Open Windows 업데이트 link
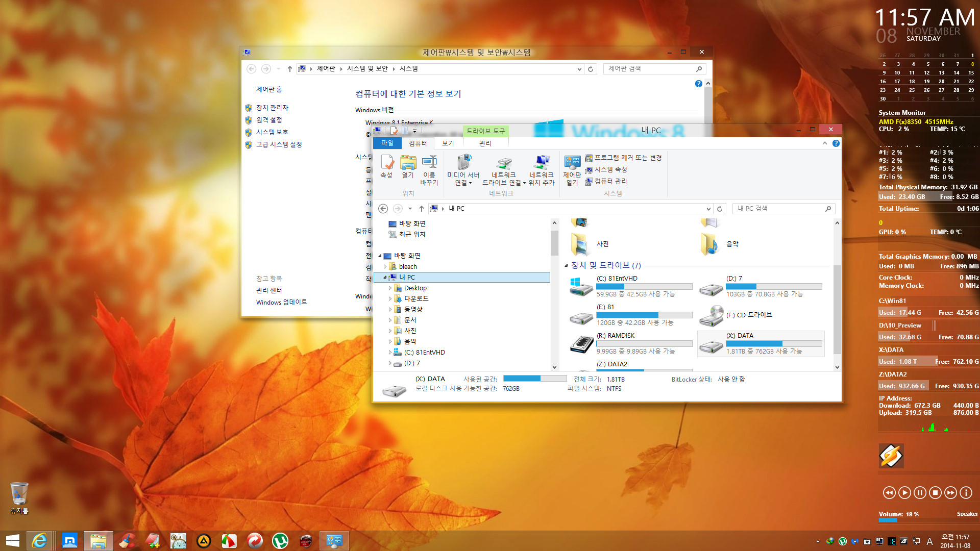This screenshot has height=551, width=980. point(281,302)
